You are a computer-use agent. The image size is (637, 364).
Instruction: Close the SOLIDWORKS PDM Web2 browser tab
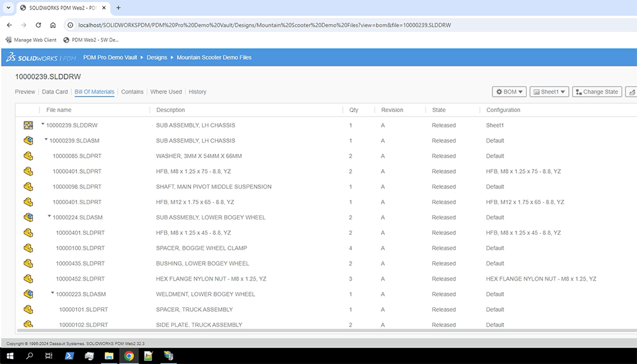[104, 8]
